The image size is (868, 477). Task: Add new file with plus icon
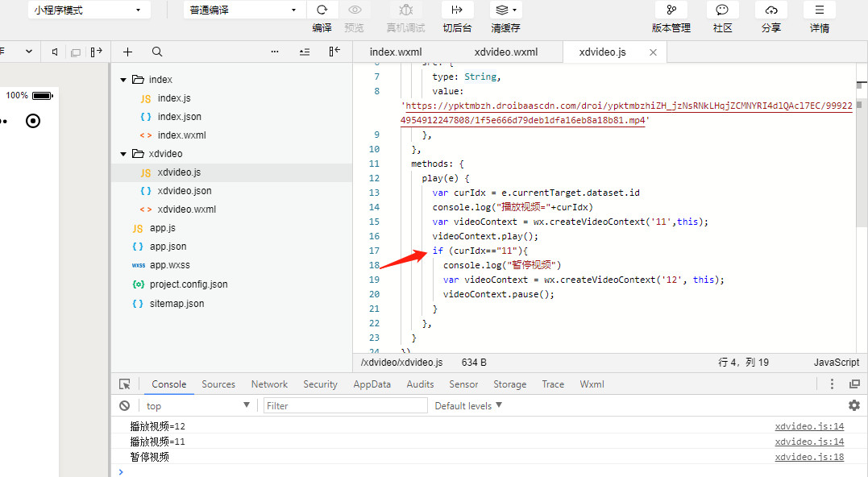[127, 52]
